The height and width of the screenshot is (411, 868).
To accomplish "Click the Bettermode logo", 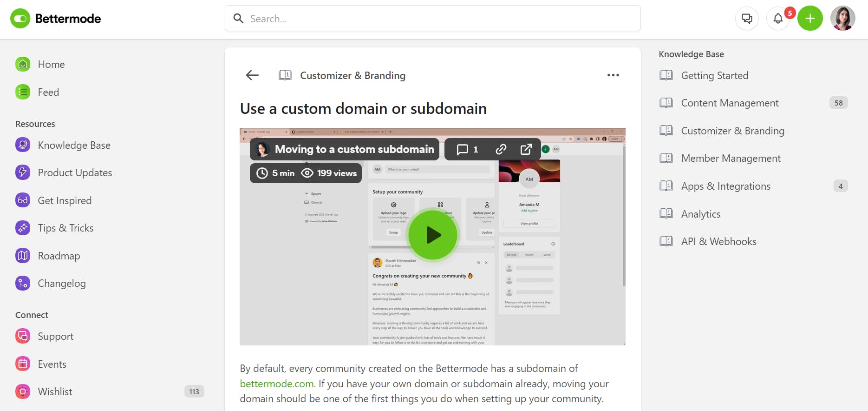I will [56, 19].
